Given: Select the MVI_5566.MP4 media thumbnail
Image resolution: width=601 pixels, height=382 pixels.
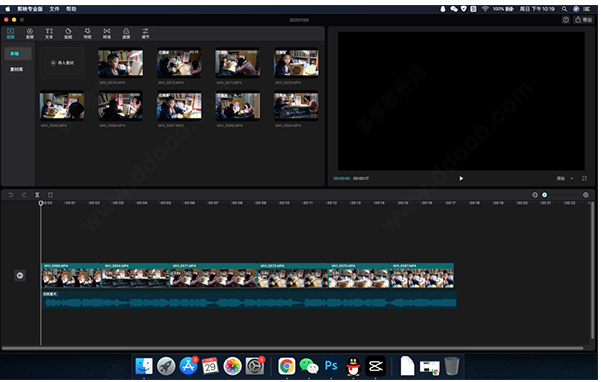Looking at the screenshot, I should point(238,106).
